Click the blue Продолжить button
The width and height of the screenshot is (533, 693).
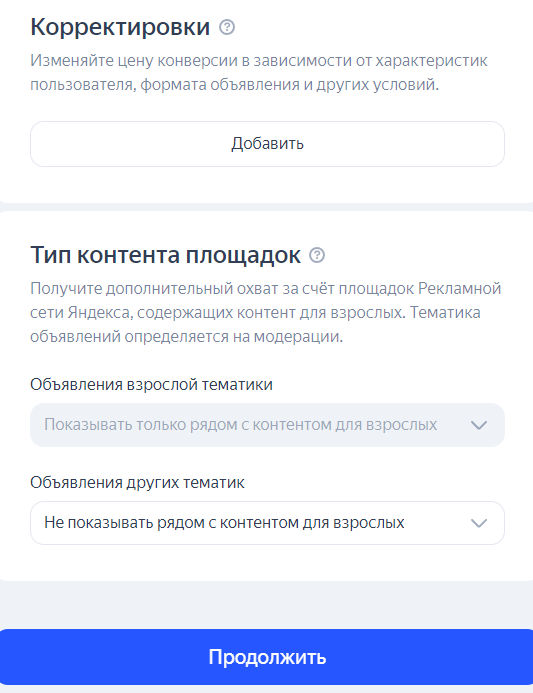pyautogui.click(x=266, y=657)
